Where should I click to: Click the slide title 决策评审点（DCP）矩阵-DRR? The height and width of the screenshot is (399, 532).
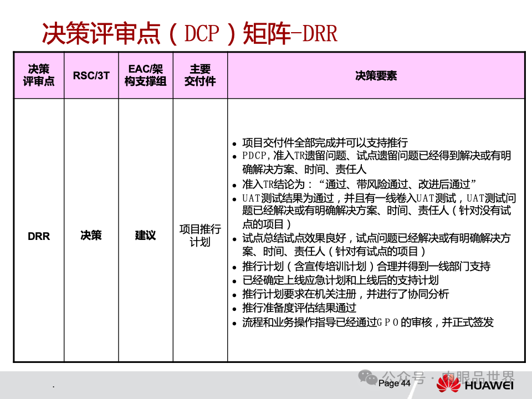click(190, 33)
